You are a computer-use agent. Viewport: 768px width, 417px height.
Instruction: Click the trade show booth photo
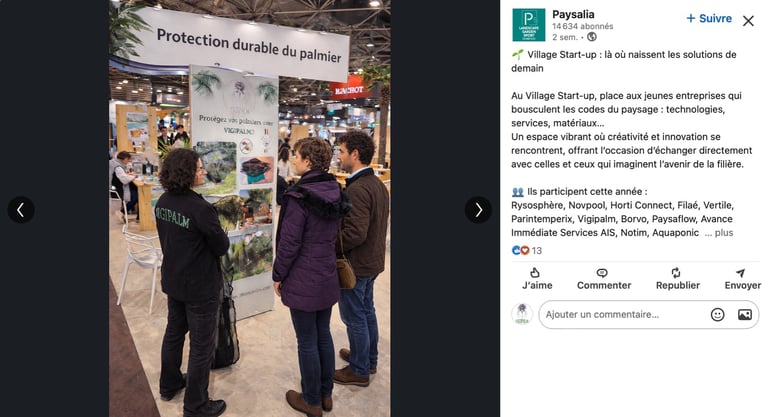[x=250, y=208]
